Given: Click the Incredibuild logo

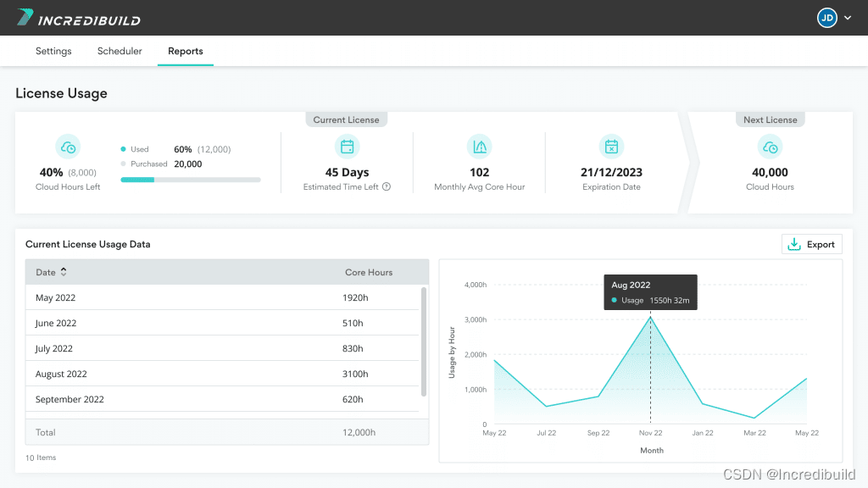Looking at the screenshot, I should coord(79,18).
